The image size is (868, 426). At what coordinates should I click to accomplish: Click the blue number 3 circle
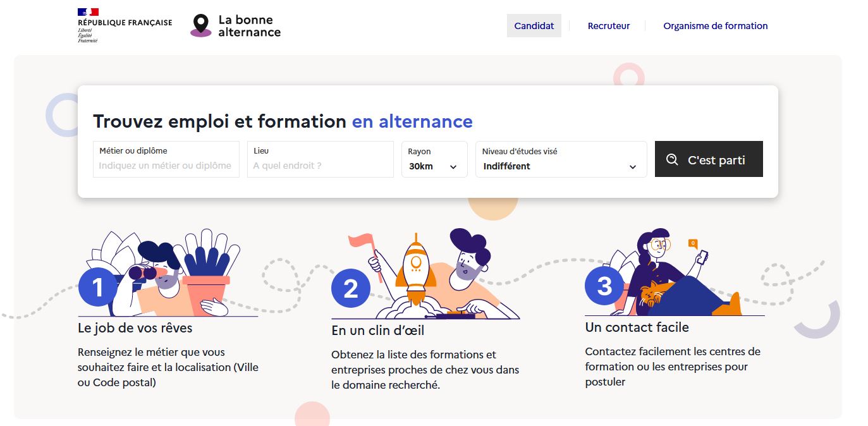click(604, 286)
